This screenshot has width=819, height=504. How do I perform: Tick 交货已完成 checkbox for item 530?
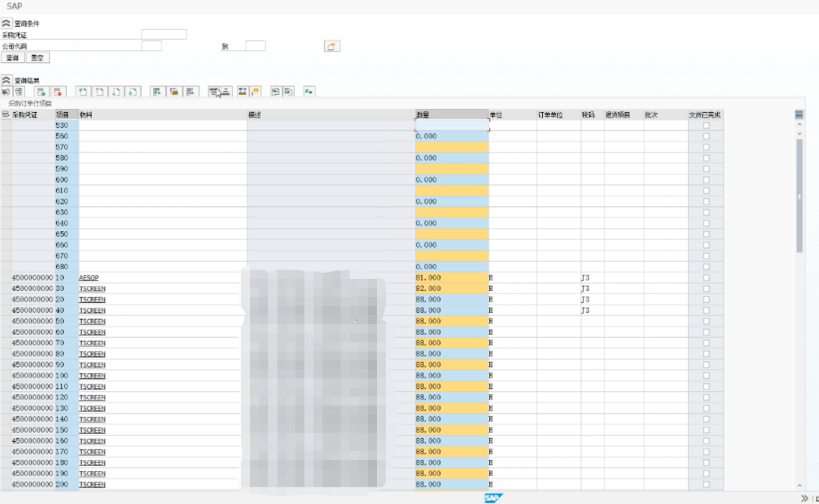click(x=706, y=125)
